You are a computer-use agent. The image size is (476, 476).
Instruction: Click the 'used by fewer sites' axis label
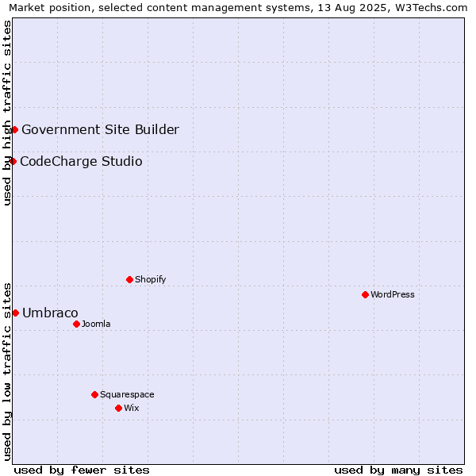82,470
